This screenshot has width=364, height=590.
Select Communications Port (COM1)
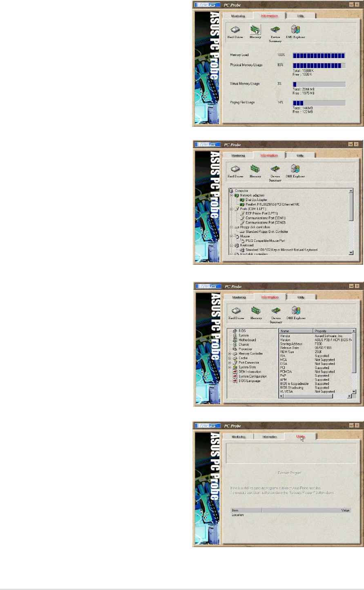click(263, 218)
